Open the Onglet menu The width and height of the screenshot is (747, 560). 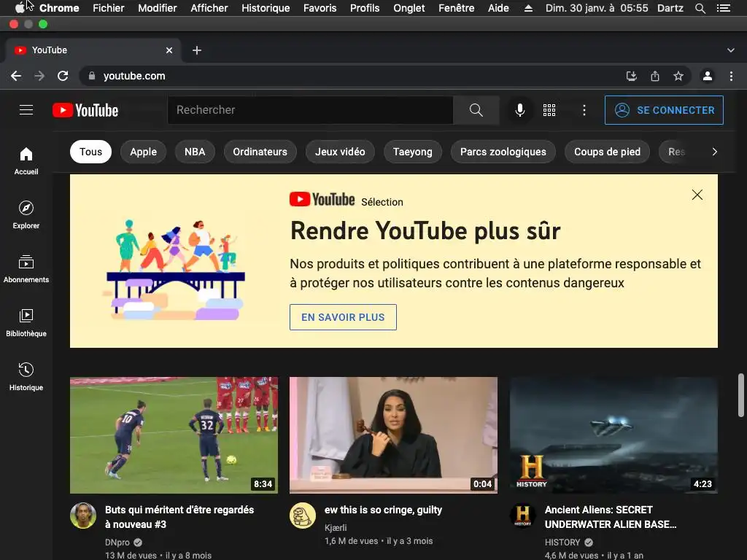(x=409, y=8)
